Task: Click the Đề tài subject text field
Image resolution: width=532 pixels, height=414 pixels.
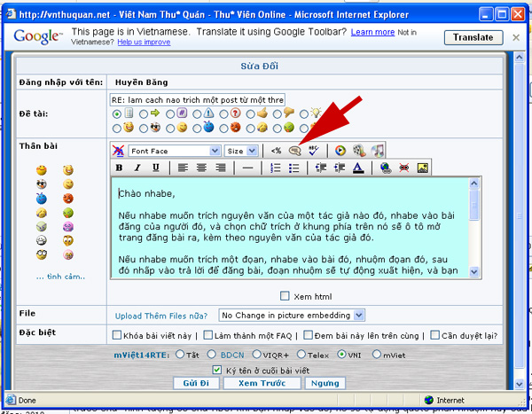Action: [198, 100]
